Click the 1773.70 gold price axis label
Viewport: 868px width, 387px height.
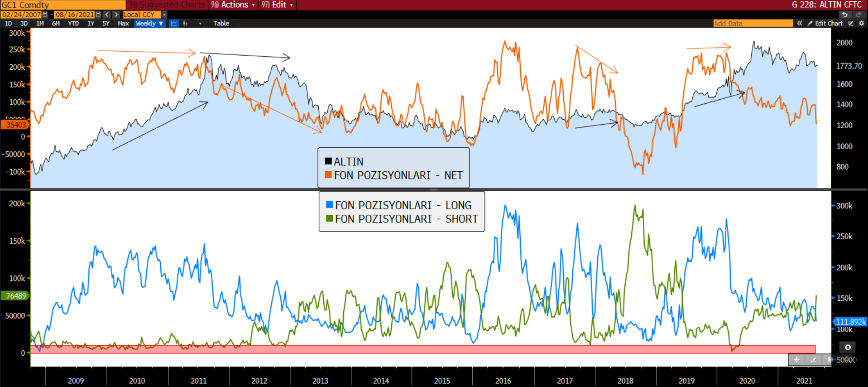tap(849, 66)
